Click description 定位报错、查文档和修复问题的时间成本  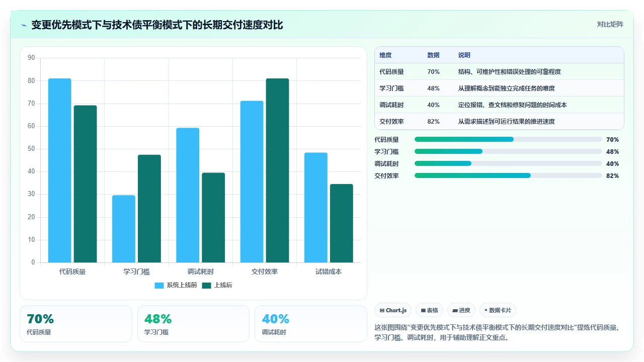pyautogui.click(x=512, y=105)
